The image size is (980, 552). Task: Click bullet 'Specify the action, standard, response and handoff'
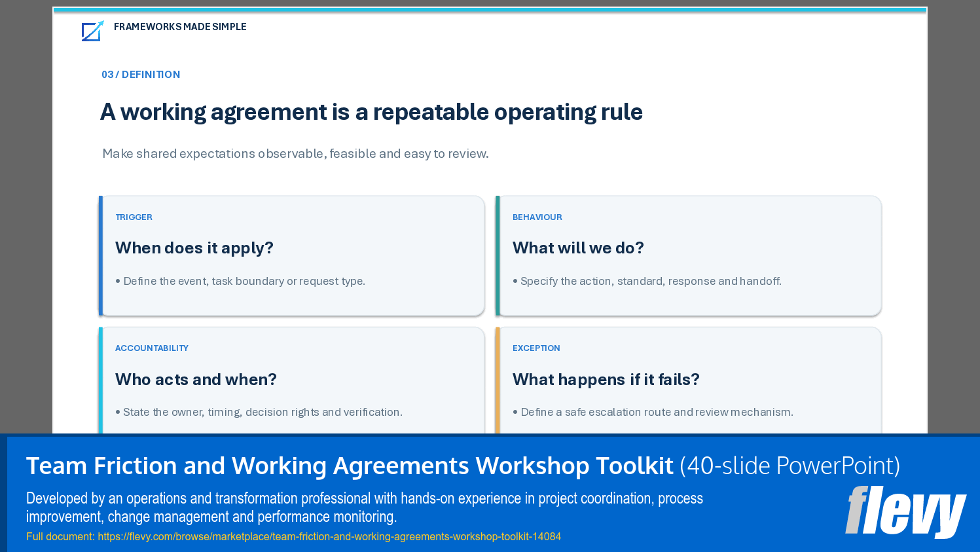(647, 281)
